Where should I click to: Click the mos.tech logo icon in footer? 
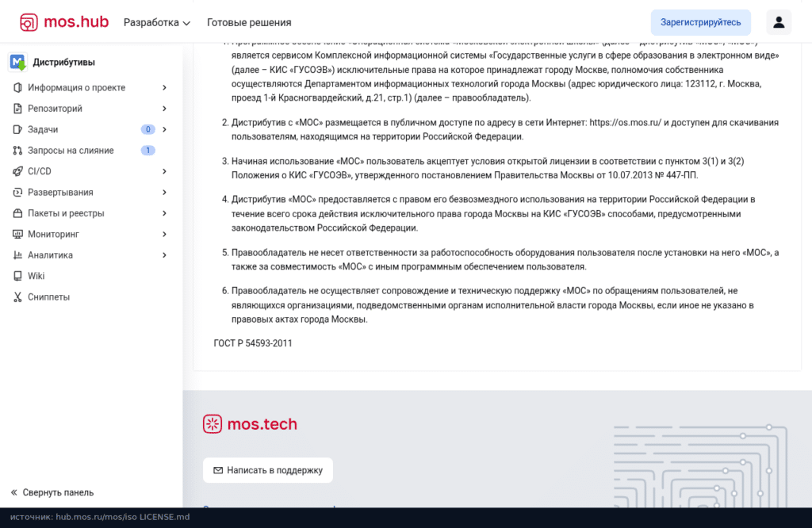click(x=213, y=424)
